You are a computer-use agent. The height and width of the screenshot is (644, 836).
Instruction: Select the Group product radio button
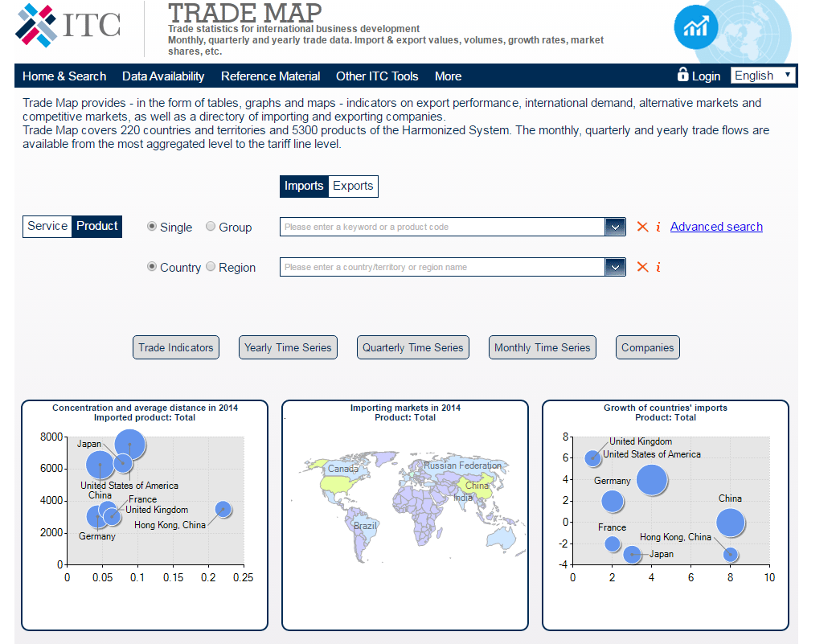209,227
